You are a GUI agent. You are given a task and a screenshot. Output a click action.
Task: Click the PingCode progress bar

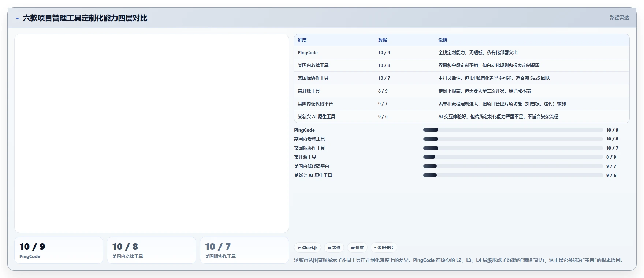[x=513, y=130]
